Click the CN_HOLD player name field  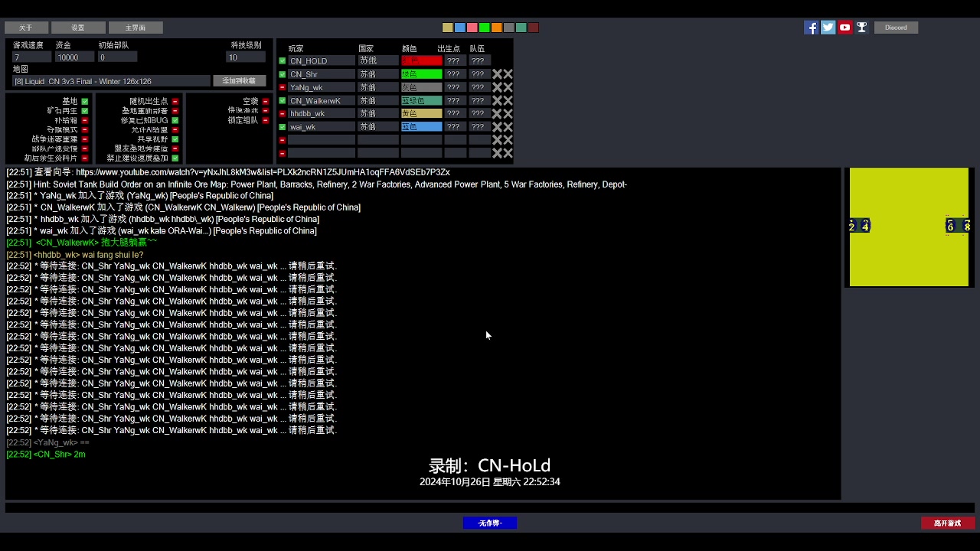point(322,61)
